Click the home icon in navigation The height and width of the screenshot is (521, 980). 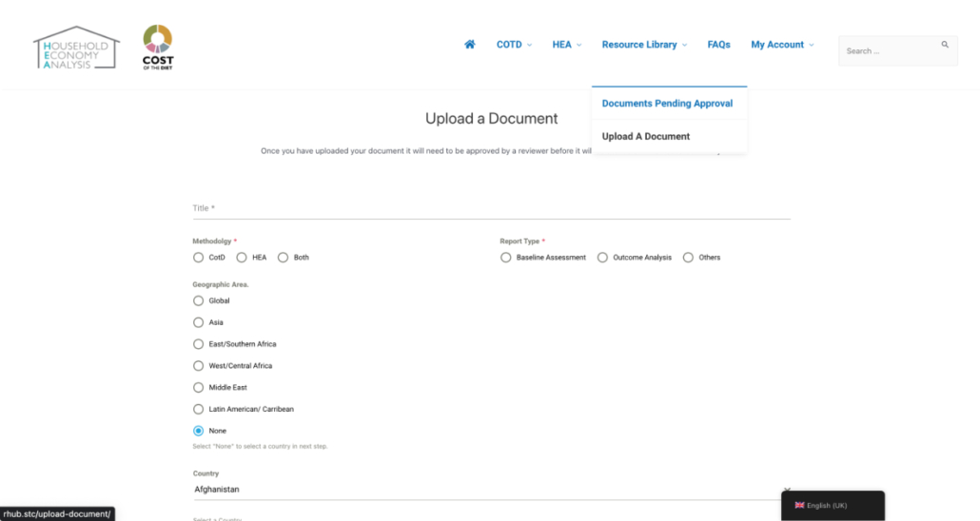click(x=469, y=45)
